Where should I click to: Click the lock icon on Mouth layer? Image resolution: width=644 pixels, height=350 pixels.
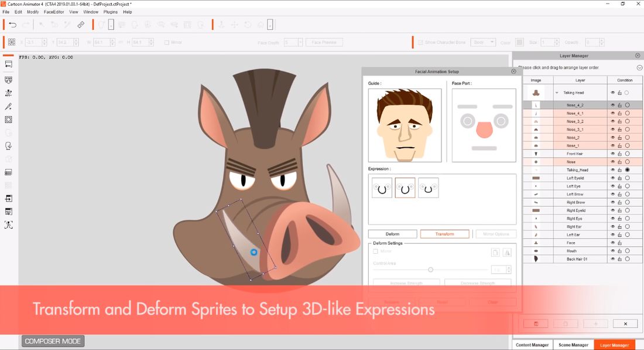tap(620, 251)
